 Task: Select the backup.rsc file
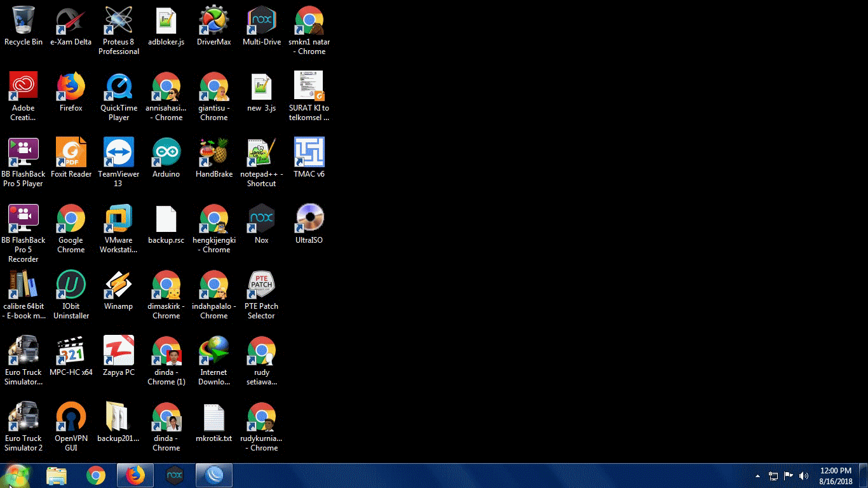(x=166, y=224)
